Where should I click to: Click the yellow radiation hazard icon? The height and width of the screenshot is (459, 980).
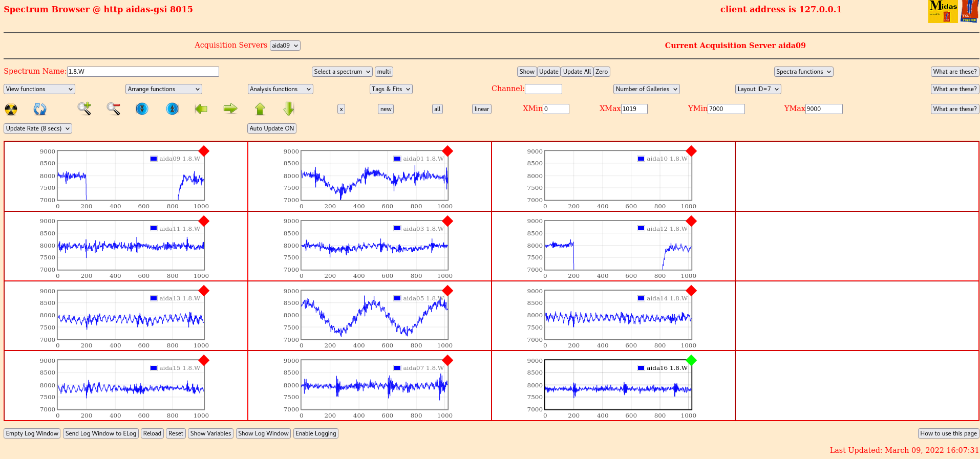(x=11, y=109)
